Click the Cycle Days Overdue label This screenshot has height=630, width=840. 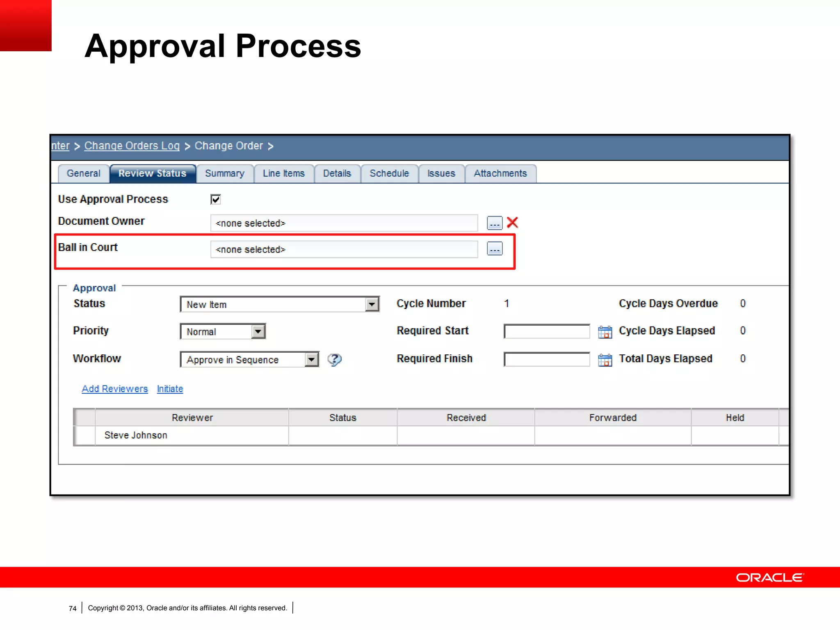668,304
